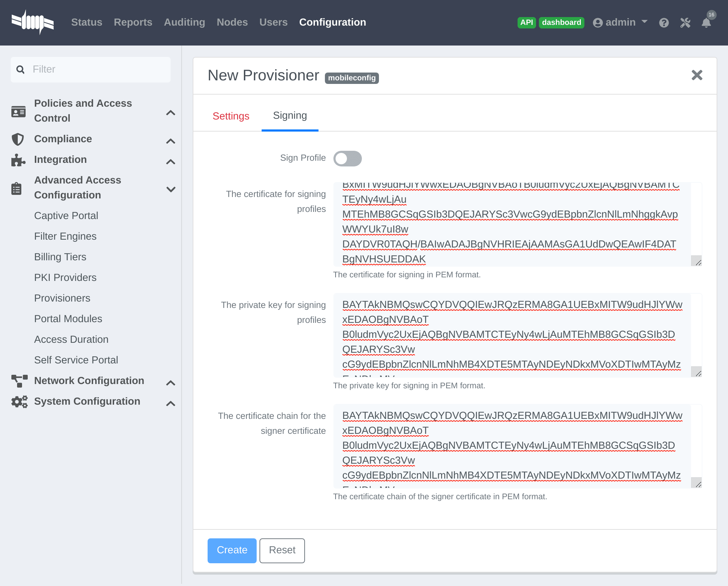Expand the Policies and Access Control chevron
Screen dimensions: 728x586
click(x=171, y=113)
